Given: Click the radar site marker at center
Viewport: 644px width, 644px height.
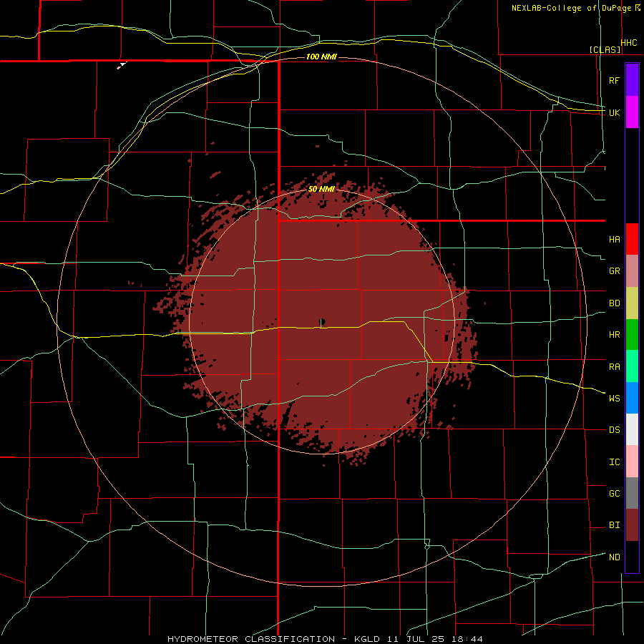Looking at the screenshot, I should [322, 321].
